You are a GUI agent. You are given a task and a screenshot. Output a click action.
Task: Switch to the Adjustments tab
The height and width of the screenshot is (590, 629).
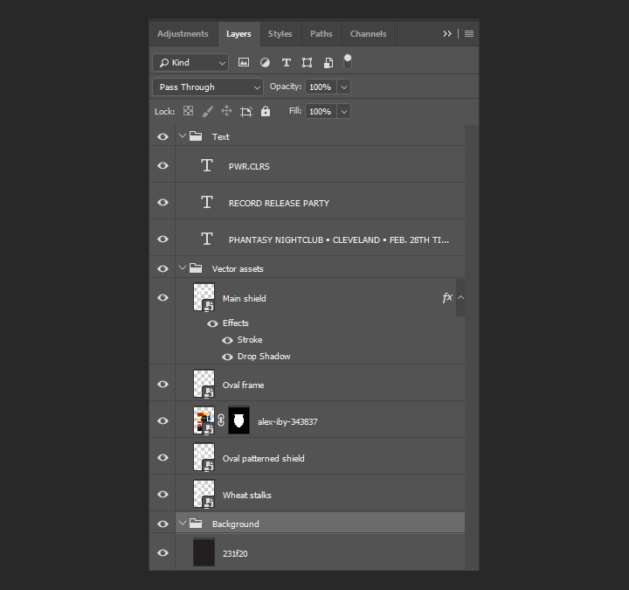182,34
